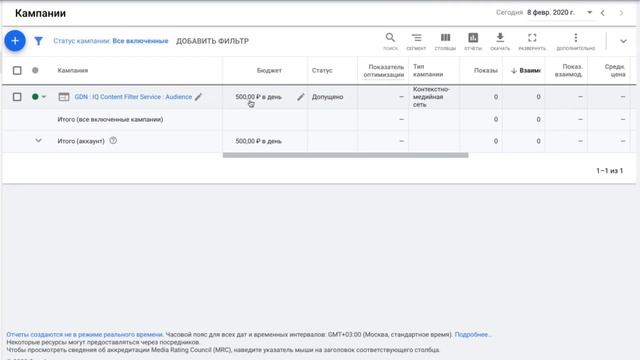The height and width of the screenshot is (360, 640).
Task: Sort by the Показы column header
Action: 486,70
